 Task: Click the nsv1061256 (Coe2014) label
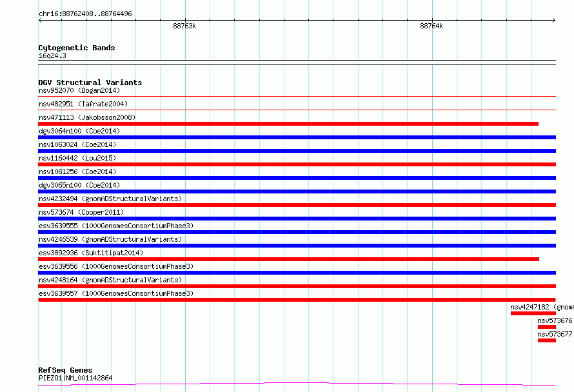[77, 171]
